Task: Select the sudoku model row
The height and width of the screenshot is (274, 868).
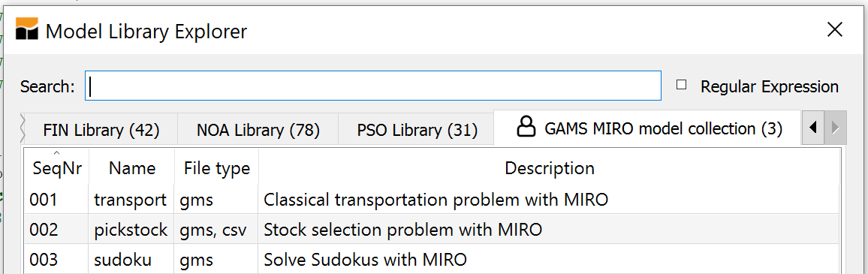Action: (432, 258)
